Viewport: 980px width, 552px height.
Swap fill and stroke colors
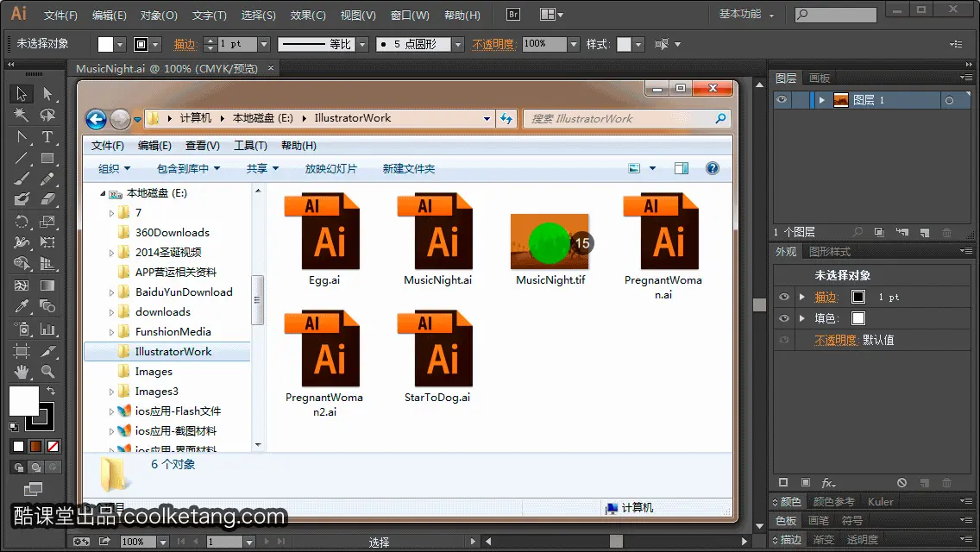tap(51, 391)
